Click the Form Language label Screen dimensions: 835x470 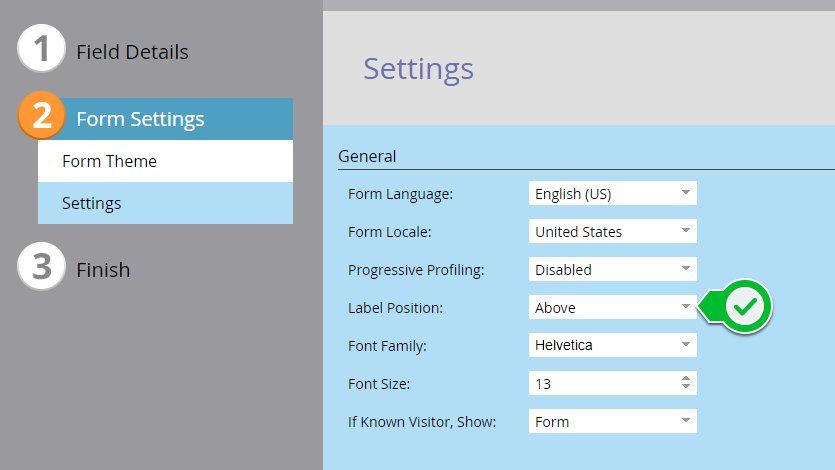click(400, 194)
